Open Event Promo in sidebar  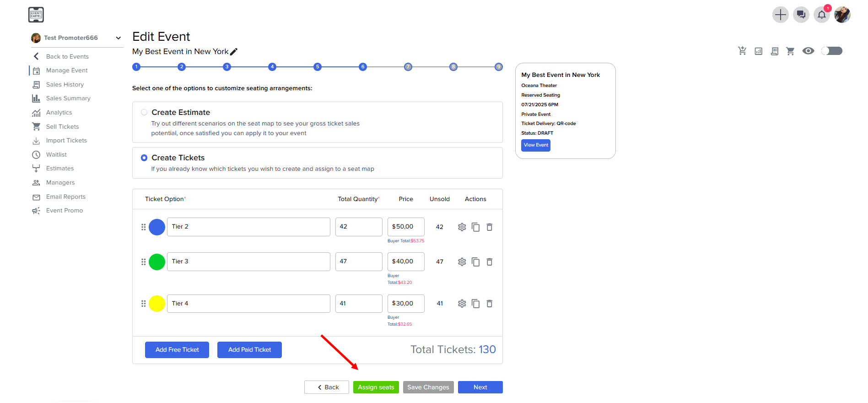tap(65, 211)
